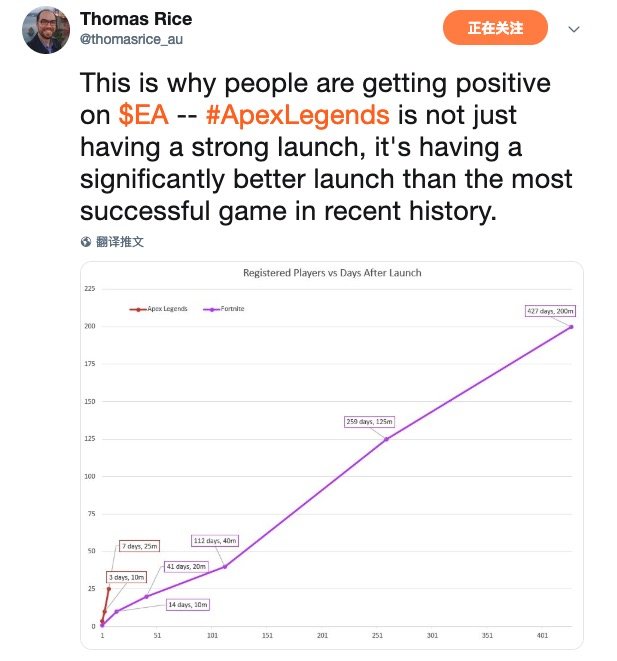This screenshot has height=661, width=617.
Task: Open the $EA cashtag link
Action: point(141,113)
